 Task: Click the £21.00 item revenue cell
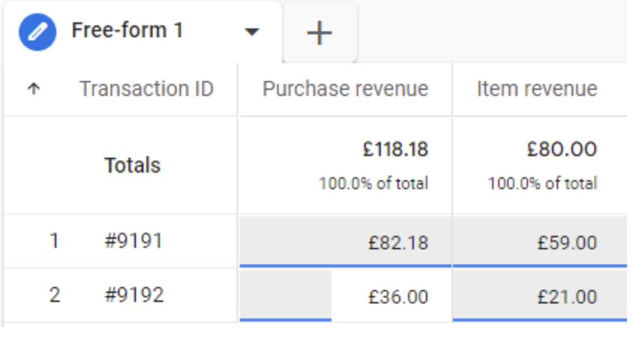coord(540,296)
